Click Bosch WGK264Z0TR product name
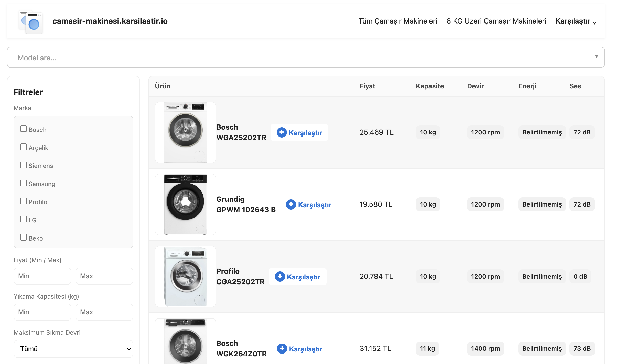Image resolution: width=625 pixels, height=364 pixels. 241,349
